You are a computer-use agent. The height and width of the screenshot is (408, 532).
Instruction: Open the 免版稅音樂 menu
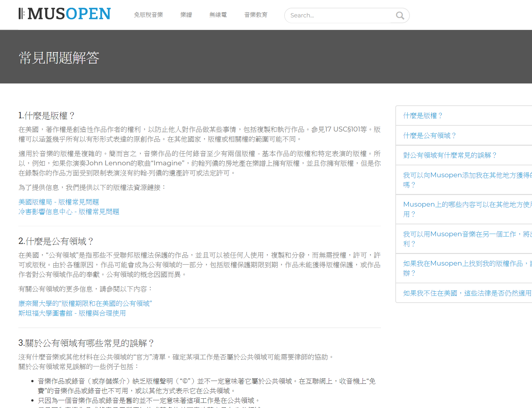pos(149,15)
